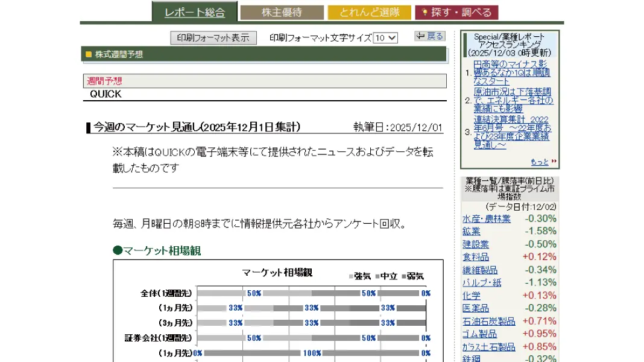Open the print font size dropdown
The width and height of the screenshot is (644, 362).
click(x=385, y=38)
